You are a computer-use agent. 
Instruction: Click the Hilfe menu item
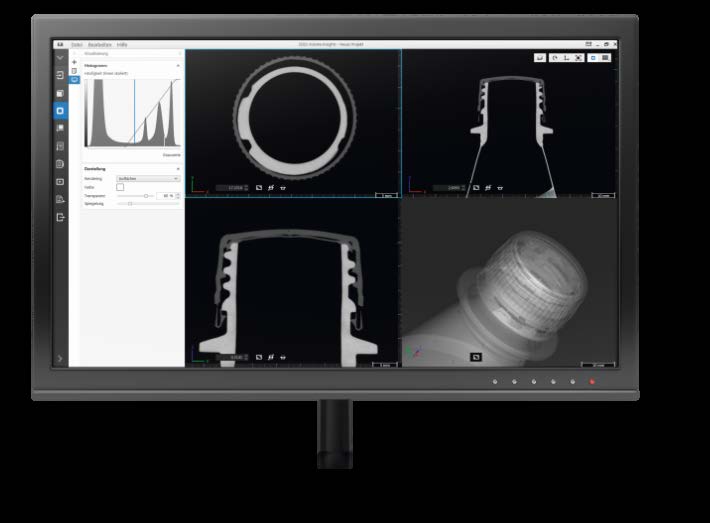[x=122, y=44]
